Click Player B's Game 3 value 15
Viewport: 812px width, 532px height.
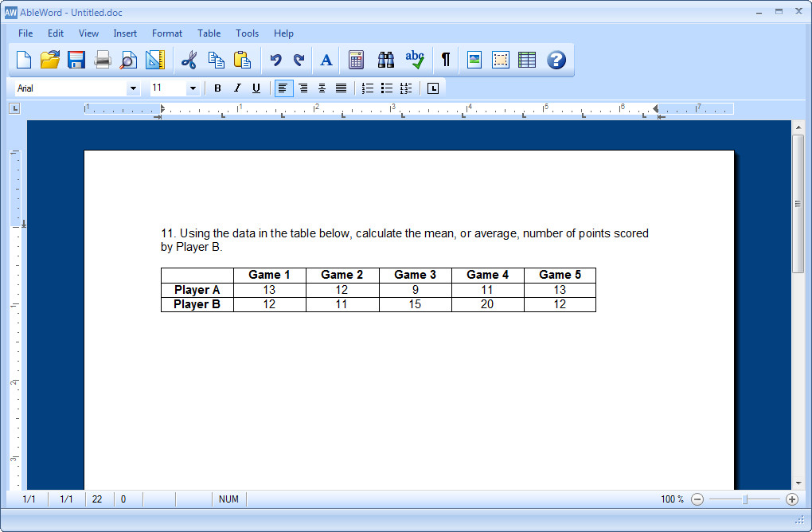415,304
